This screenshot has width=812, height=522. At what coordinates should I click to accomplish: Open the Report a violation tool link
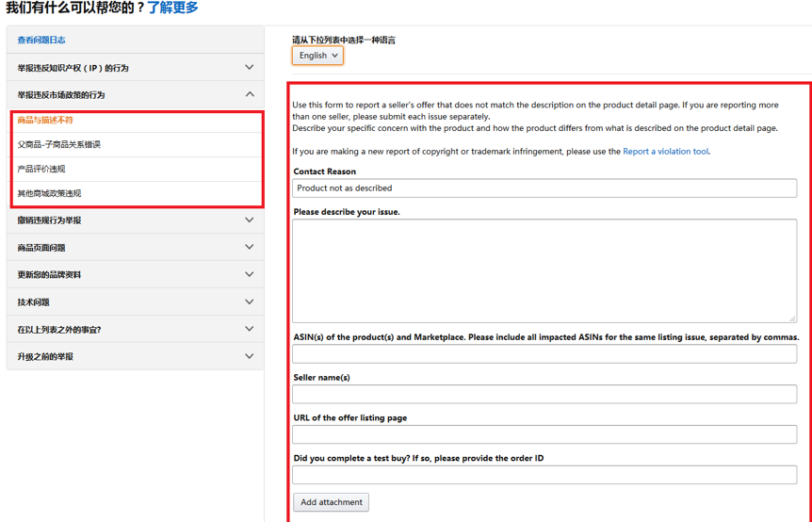pyautogui.click(x=665, y=152)
